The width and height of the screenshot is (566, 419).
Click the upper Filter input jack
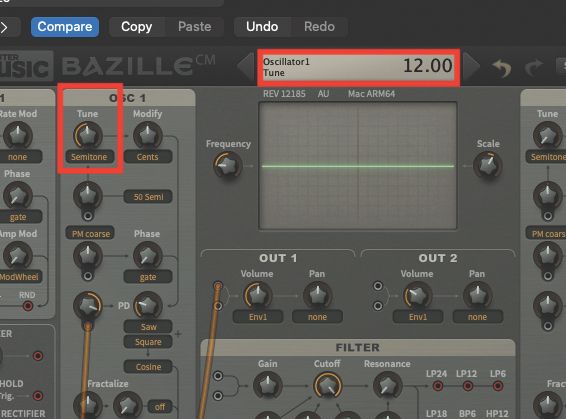pyautogui.click(x=218, y=376)
